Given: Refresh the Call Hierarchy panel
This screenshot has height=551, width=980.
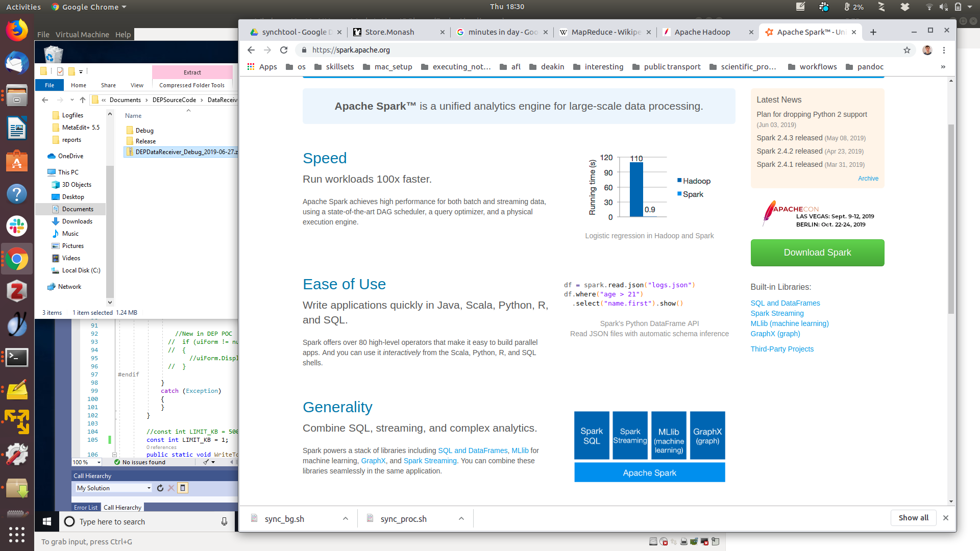Looking at the screenshot, I should click(x=160, y=488).
